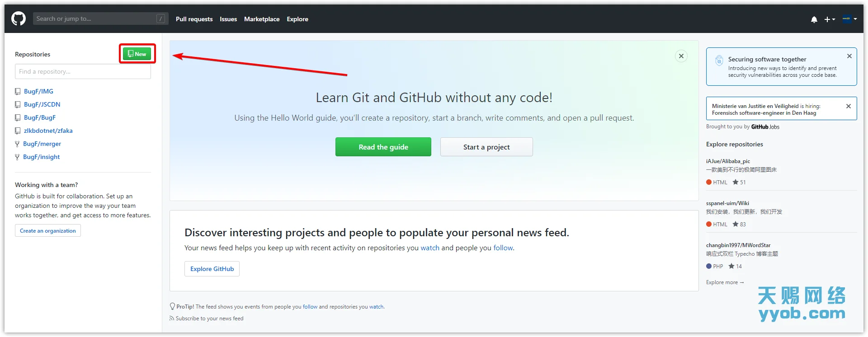Go to Pull requests
The width and height of the screenshot is (868, 337).
[194, 19]
